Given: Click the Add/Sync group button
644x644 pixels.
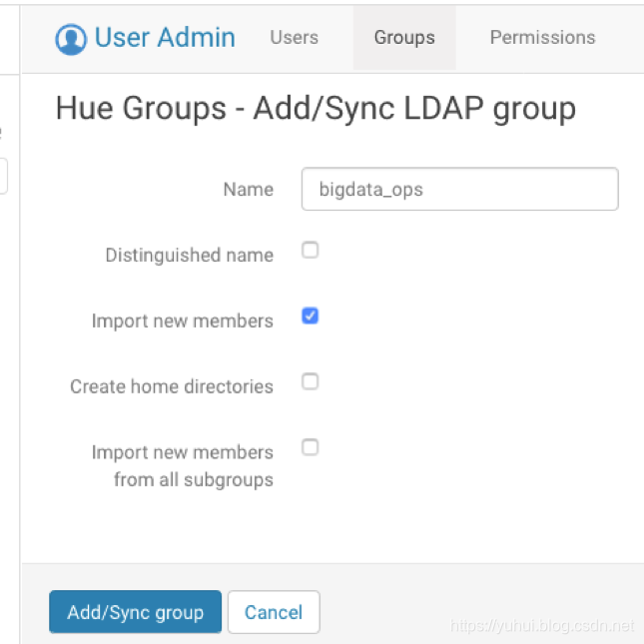Looking at the screenshot, I should point(135,612).
